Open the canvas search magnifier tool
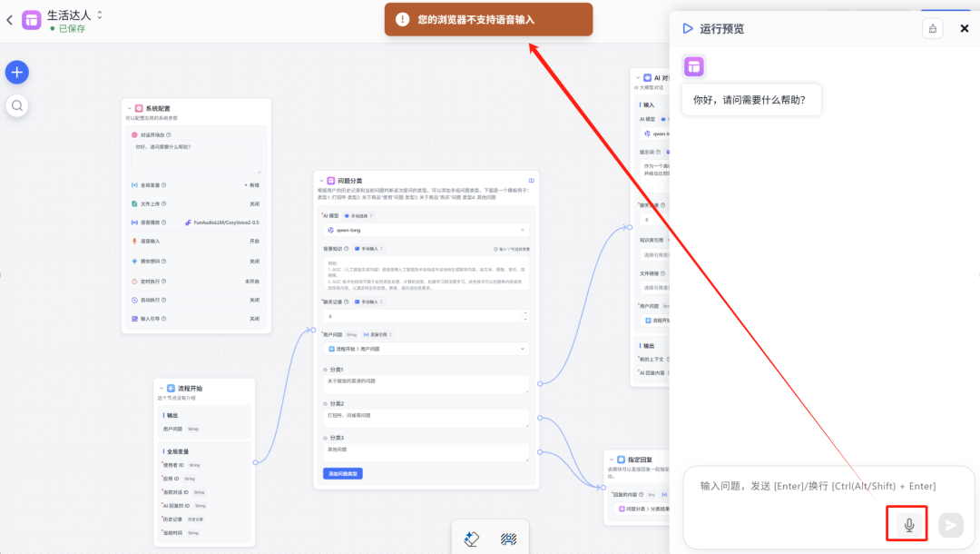The width and height of the screenshot is (980, 554). click(x=16, y=105)
